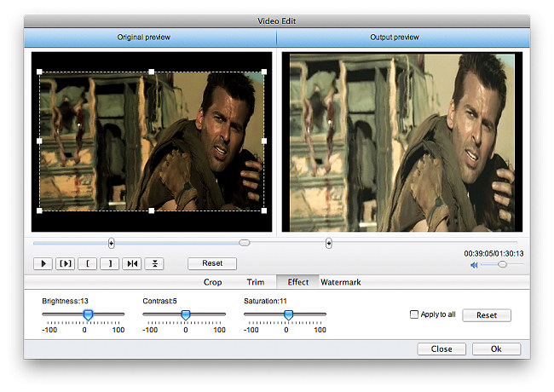Click the vertical flip icon

[154, 264]
